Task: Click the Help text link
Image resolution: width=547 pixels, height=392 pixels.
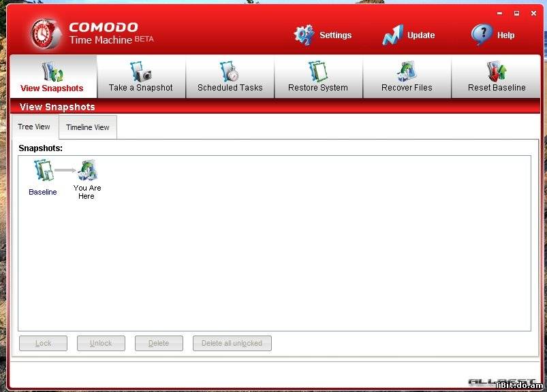Action: [x=506, y=35]
